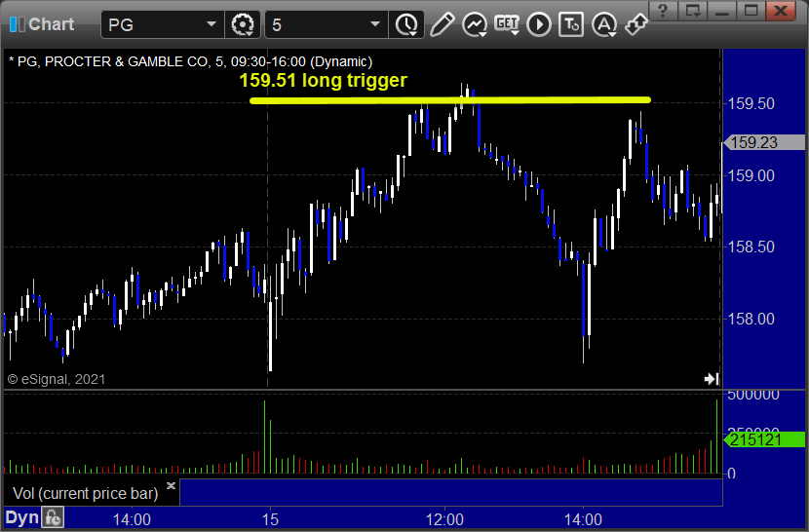This screenshot has height=532, width=809.
Task: Click the link windows arrows icon
Action: (x=636, y=24)
